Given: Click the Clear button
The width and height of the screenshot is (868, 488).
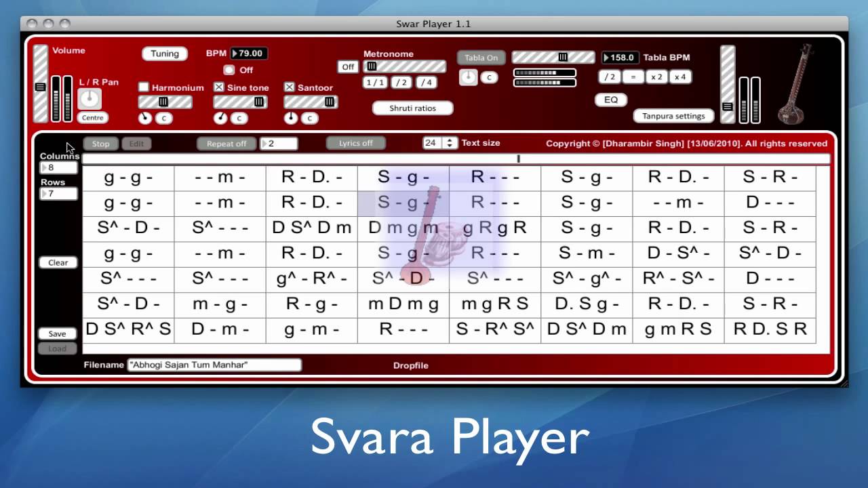Looking at the screenshot, I should 58,262.
